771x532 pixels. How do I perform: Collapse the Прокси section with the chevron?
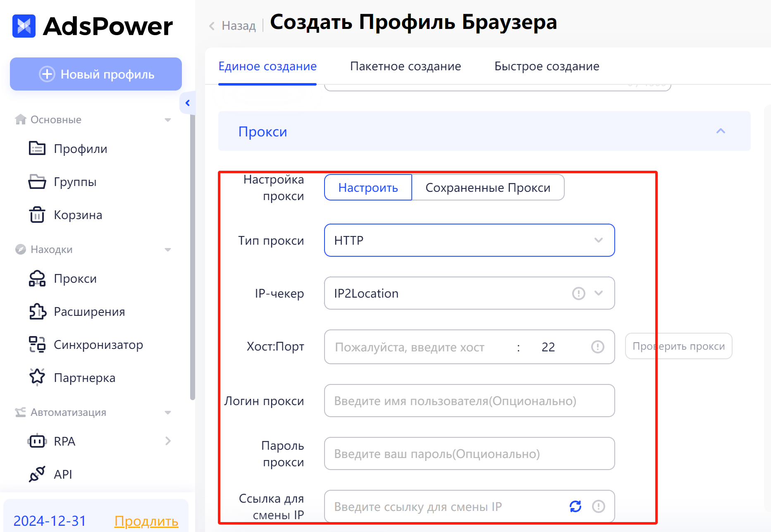[x=721, y=131]
